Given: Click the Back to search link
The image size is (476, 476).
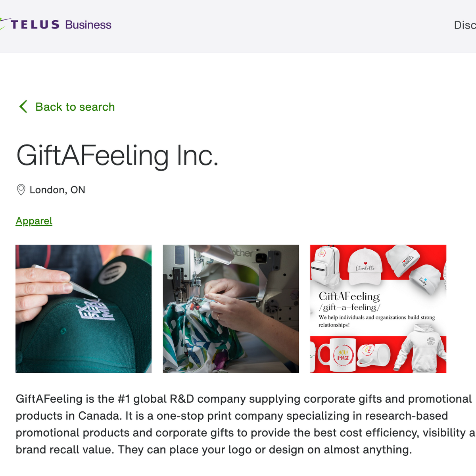Looking at the screenshot, I should [x=75, y=106].
